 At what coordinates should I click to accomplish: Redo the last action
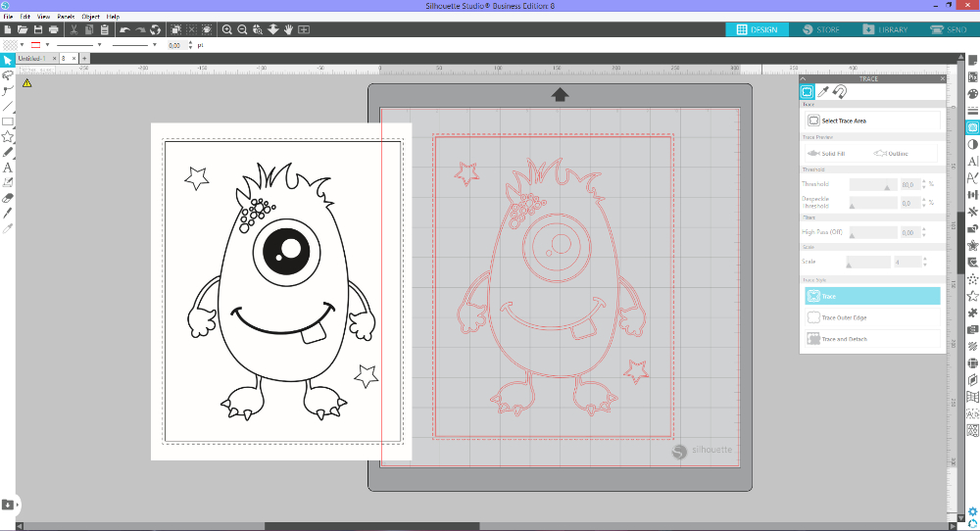140,29
